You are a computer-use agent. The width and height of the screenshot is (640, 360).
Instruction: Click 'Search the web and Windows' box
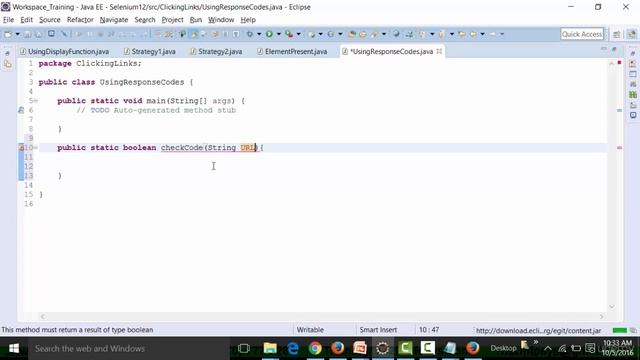click(x=129, y=348)
